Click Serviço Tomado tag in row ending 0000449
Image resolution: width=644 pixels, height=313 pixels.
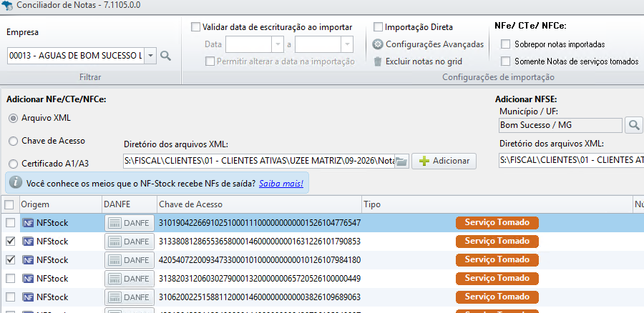click(497, 278)
